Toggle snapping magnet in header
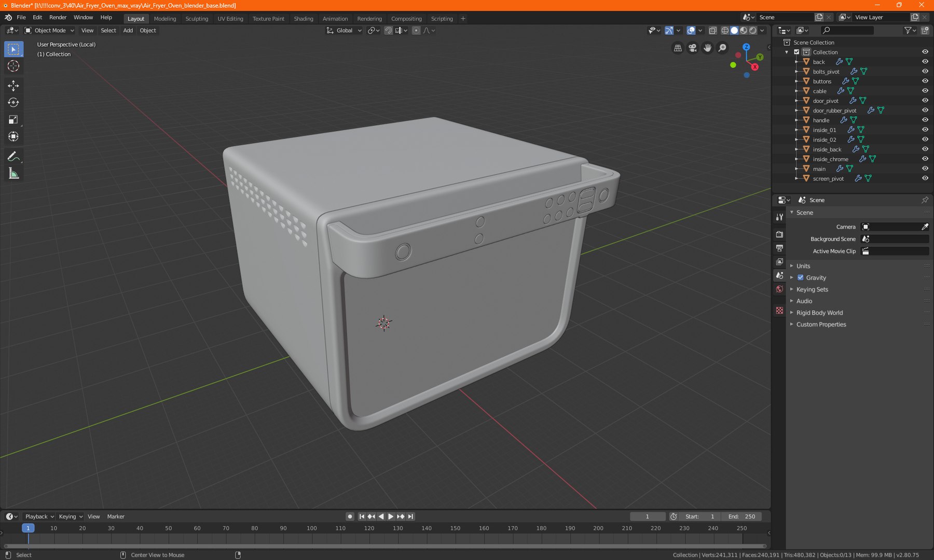This screenshot has height=560, width=934. (x=388, y=31)
